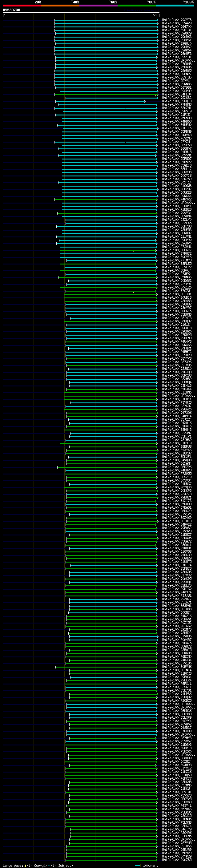Select label UniRef100_Q87VM5

(177, 843)
